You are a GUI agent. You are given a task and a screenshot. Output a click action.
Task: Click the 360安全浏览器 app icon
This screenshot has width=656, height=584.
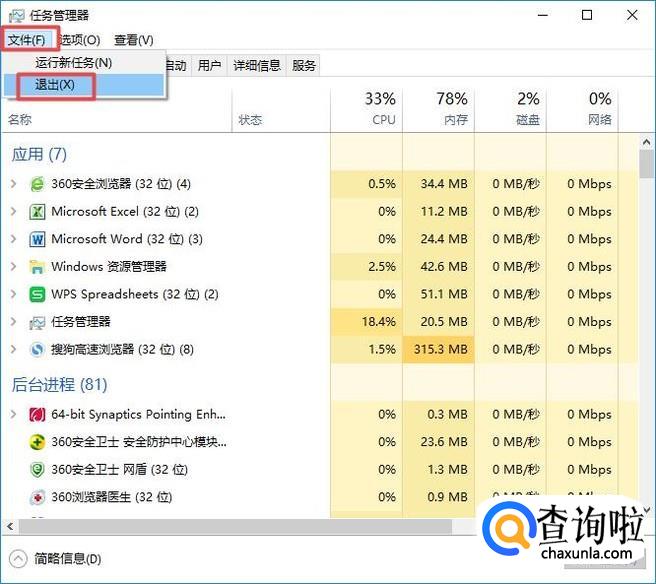37,184
